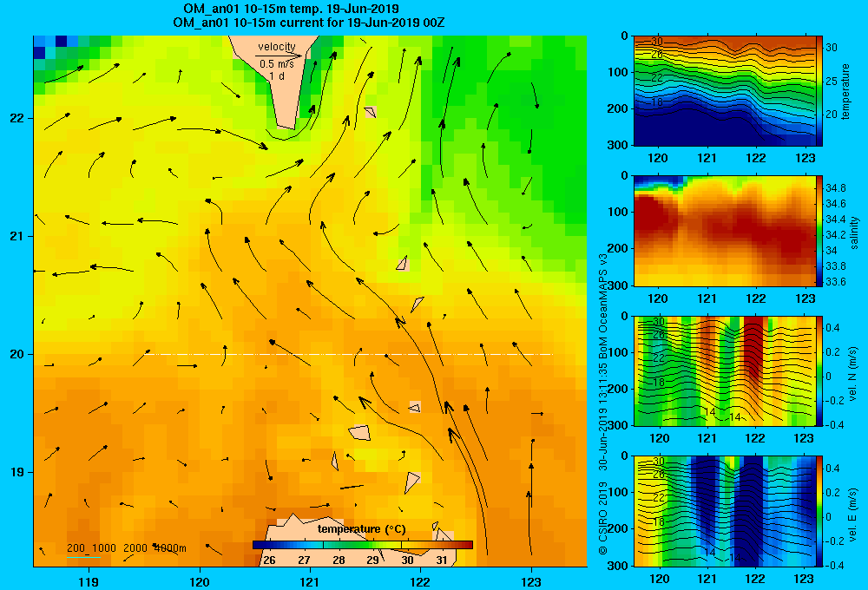The height and width of the screenshot is (590, 868).
Task: Click the salinity section's vertical color bar
Action: pyautogui.click(x=820, y=231)
